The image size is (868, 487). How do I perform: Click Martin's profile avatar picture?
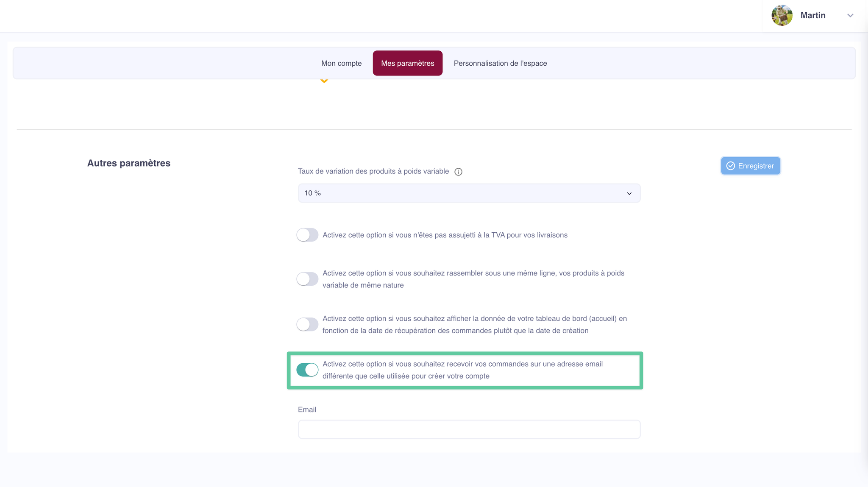point(782,16)
